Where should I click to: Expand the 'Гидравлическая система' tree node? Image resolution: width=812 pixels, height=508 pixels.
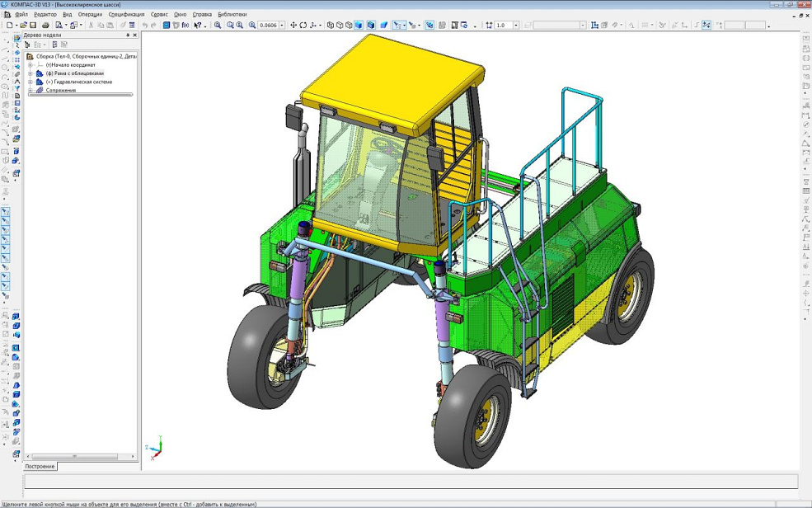(x=31, y=82)
